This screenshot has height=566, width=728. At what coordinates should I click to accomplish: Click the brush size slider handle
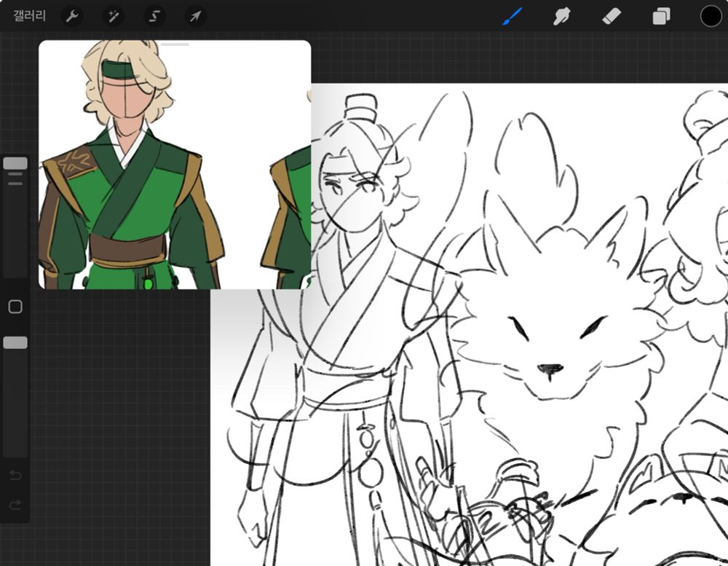coord(15,163)
